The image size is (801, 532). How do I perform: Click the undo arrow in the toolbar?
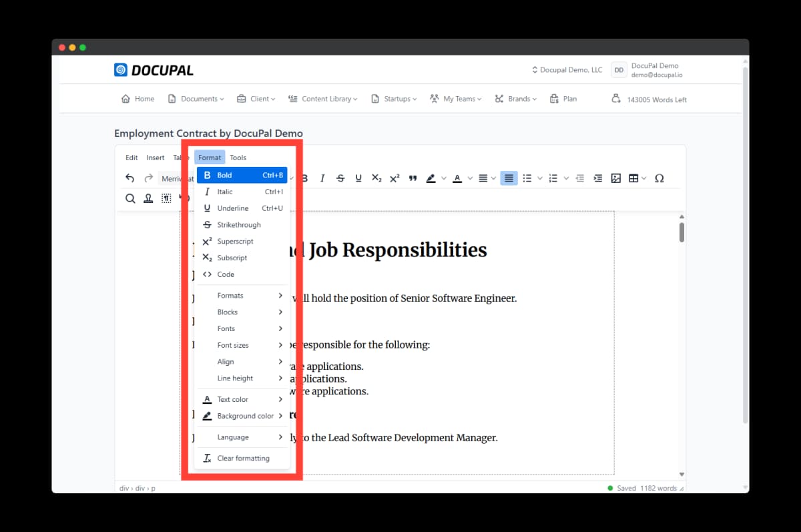(130, 178)
